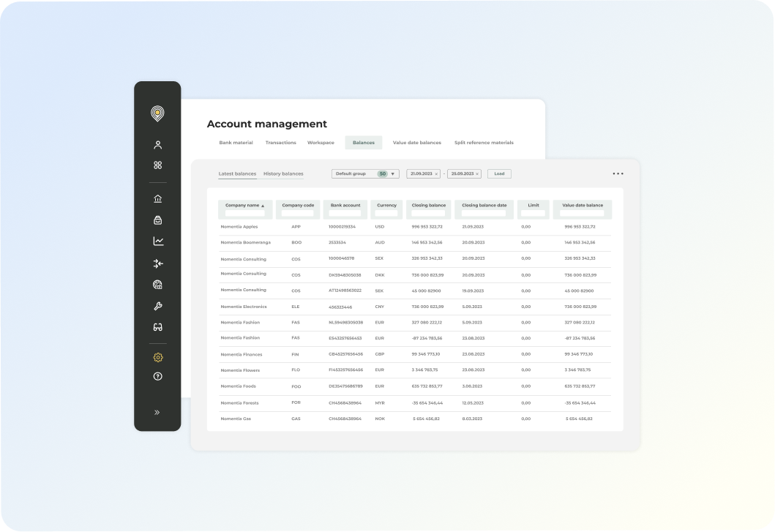Select the Nomentia Electronics row
Screen dimensions: 775x532
(415, 307)
